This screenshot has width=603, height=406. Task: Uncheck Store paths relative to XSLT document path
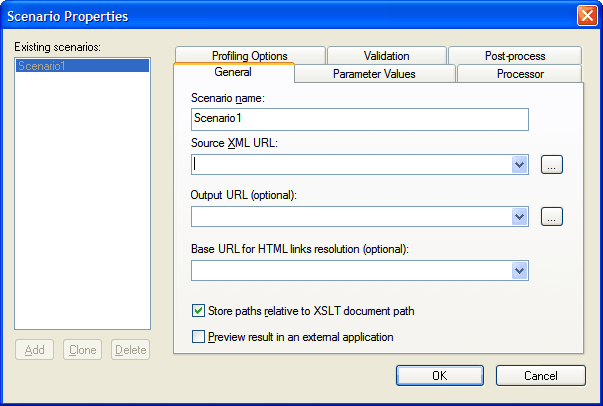199,311
